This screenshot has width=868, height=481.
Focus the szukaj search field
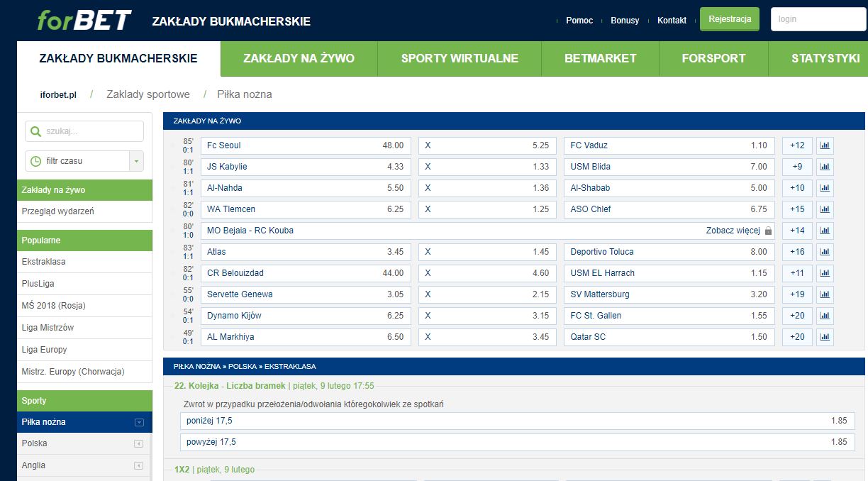pos(84,131)
